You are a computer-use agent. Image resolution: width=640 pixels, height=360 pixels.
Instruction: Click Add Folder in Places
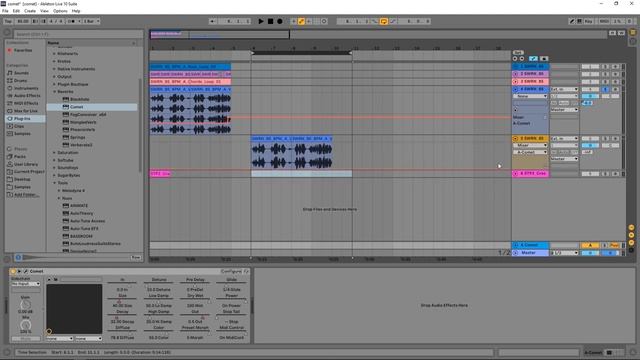[27, 195]
